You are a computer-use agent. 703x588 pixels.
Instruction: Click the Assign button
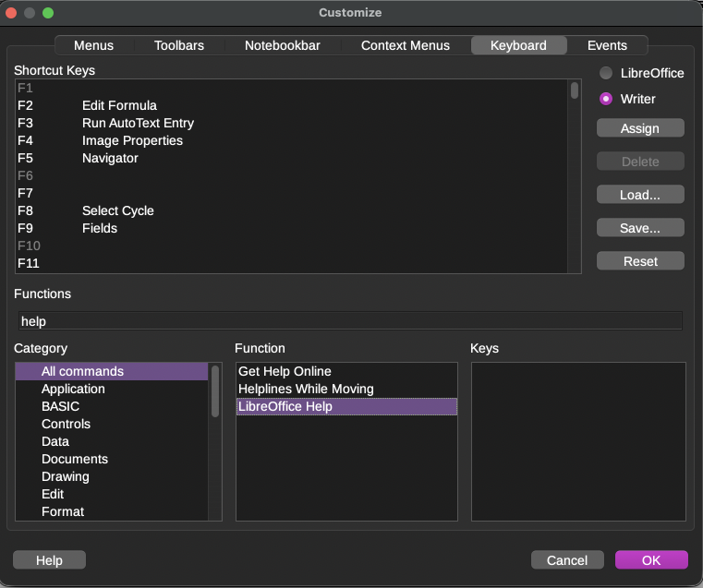coord(640,128)
